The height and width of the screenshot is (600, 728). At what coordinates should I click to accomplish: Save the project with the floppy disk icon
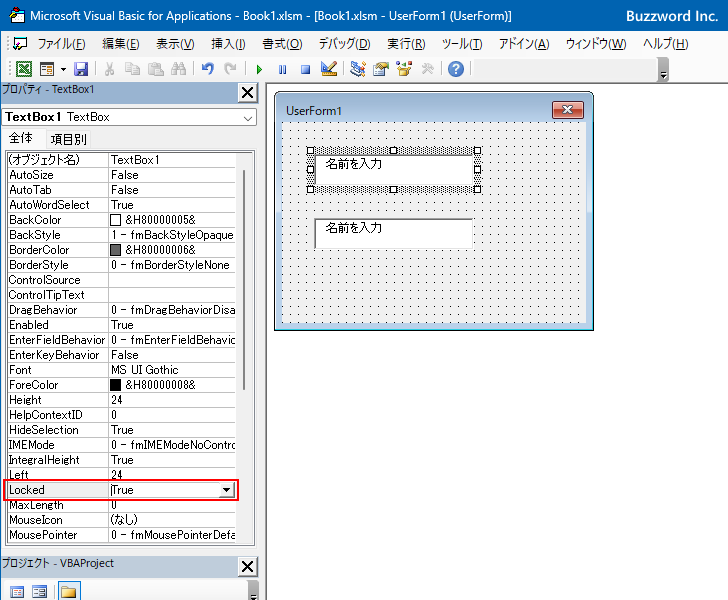(81, 69)
